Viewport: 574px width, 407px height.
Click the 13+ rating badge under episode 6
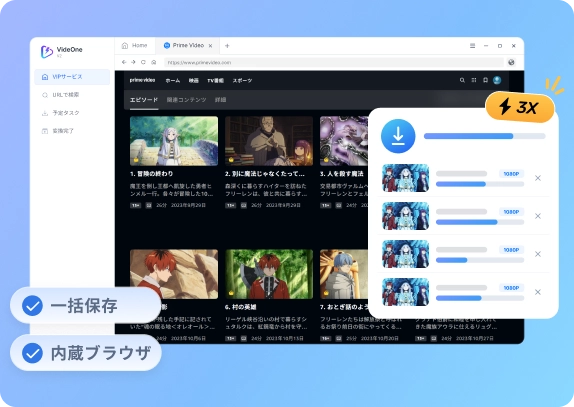[x=231, y=339]
